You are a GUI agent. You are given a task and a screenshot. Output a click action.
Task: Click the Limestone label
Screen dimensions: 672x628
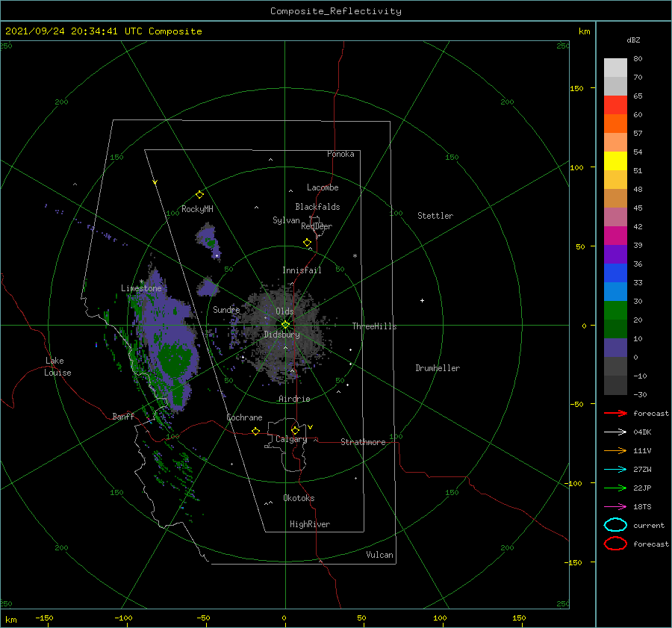[141, 288]
